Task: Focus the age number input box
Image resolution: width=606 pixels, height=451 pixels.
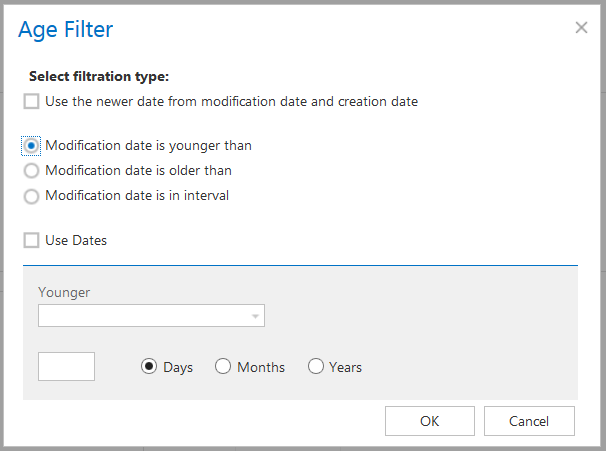Action: [66, 366]
